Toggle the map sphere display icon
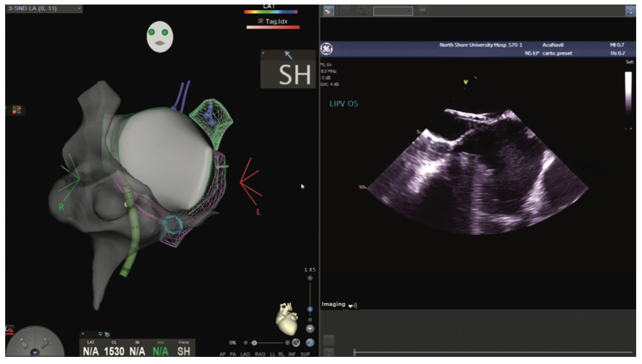Viewport: 642px width, 364px height. (296, 343)
